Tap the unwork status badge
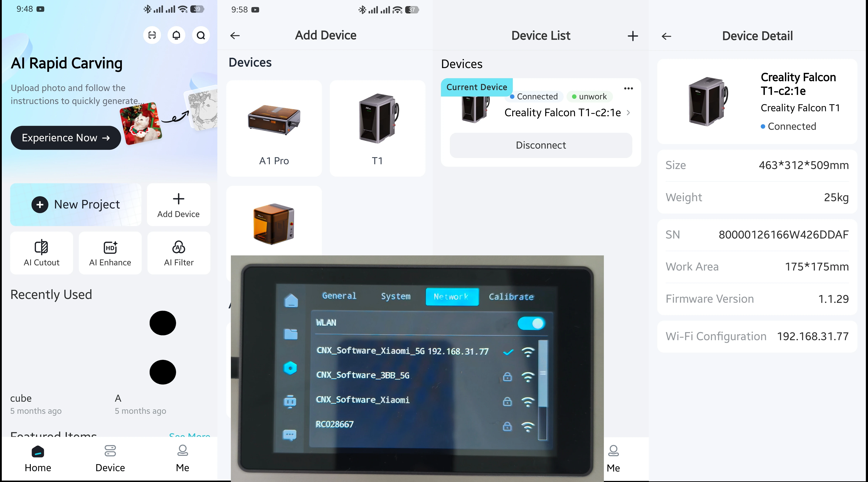The height and width of the screenshot is (482, 868). pyautogui.click(x=589, y=97)
